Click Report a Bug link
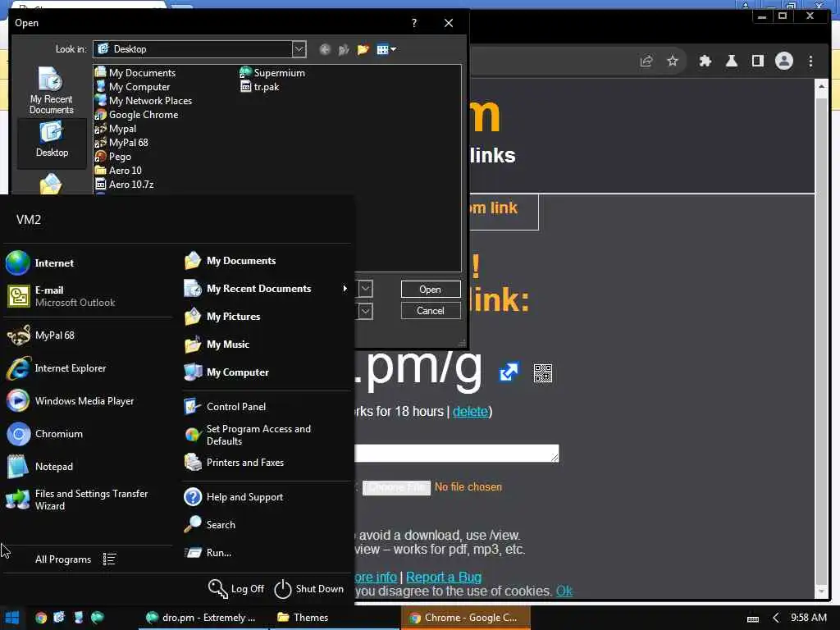The height and width of the screenshot is (630, 840). (444, 577)
